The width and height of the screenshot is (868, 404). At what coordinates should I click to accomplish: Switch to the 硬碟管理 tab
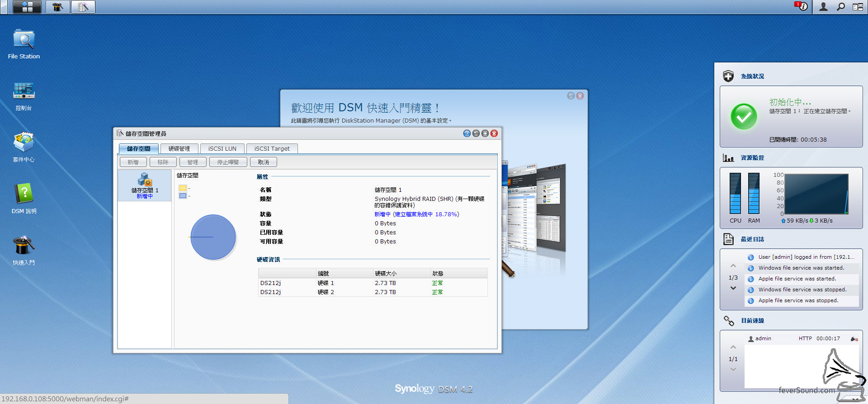pos(179,148)
